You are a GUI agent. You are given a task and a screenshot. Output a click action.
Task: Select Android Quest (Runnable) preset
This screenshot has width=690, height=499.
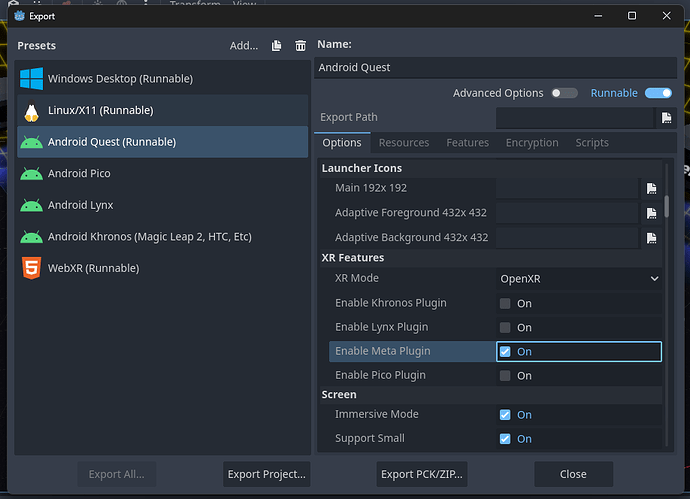coord(162,142)
